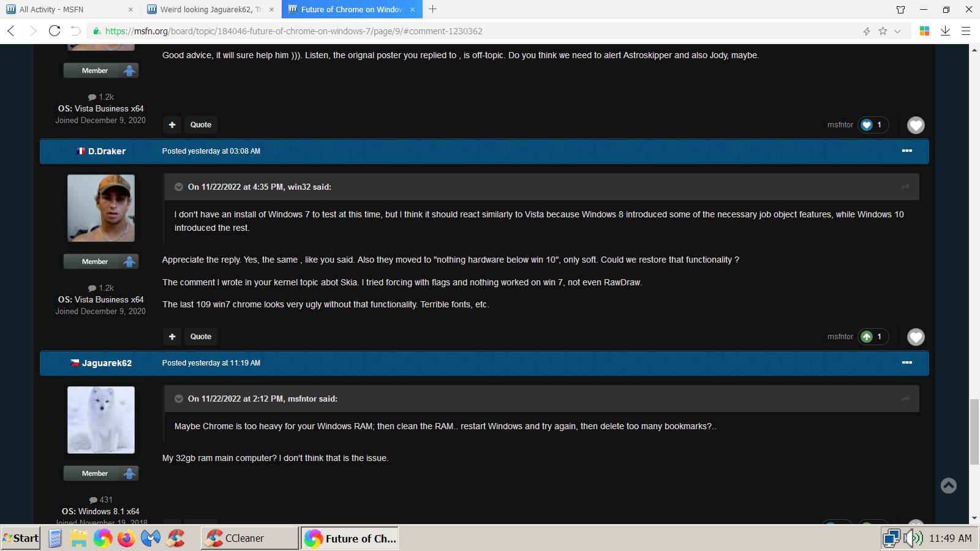
Task: Bookmark this page with the star icon
Action: (883, 31)
